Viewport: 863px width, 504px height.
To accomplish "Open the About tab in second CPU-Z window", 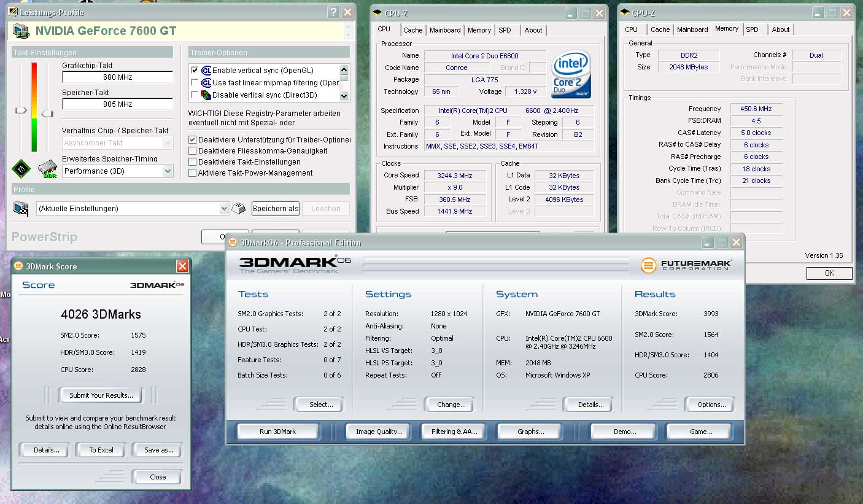I will pyautogui.click(x=781, y=29).
